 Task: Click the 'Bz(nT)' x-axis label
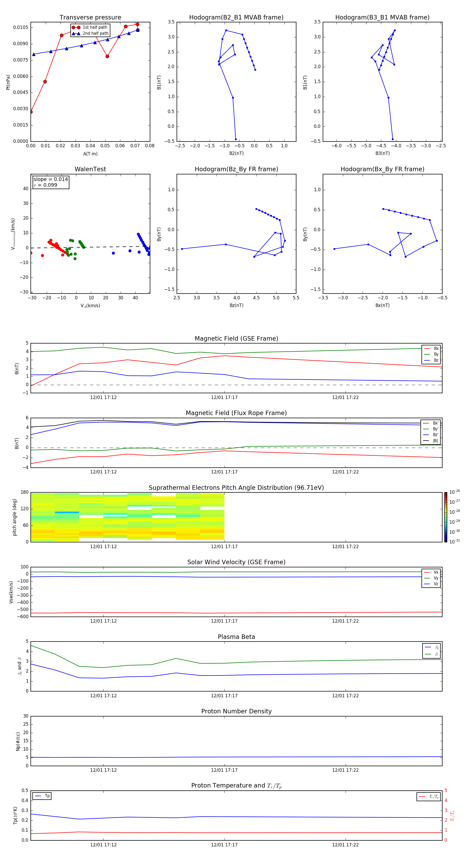point(236,305)
